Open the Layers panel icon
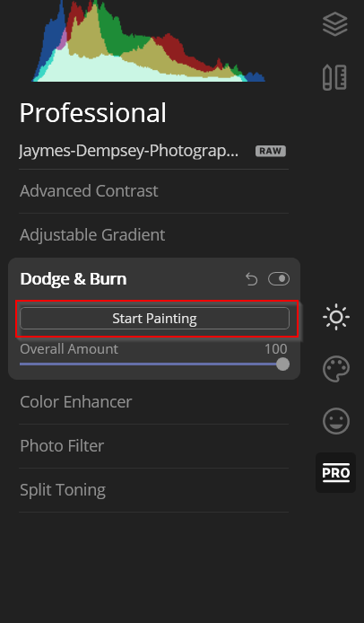The height and width of the screenshot is (623, 364). [x=335, y=24]
